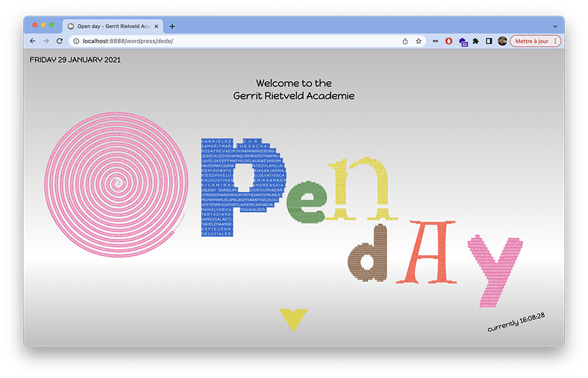Minimize the window with the yellow button

(x=43, y=25)
